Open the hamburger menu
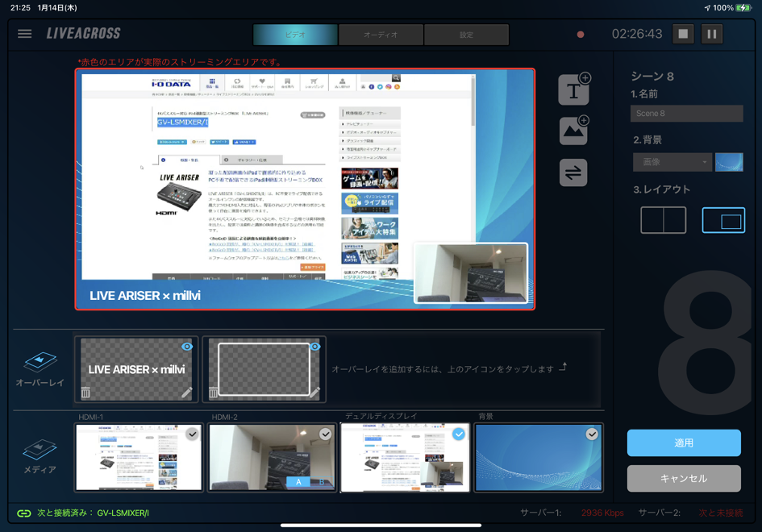762x532 pixels. 25,34
